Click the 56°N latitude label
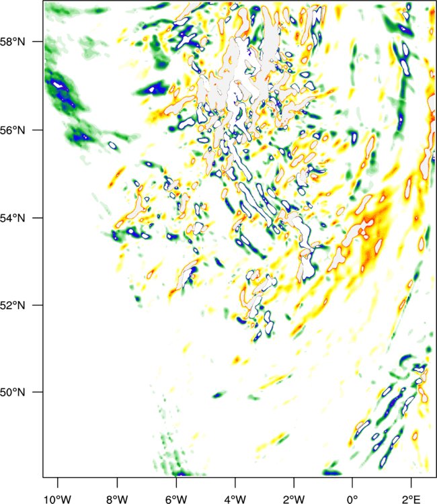 [x=13, y=130]
